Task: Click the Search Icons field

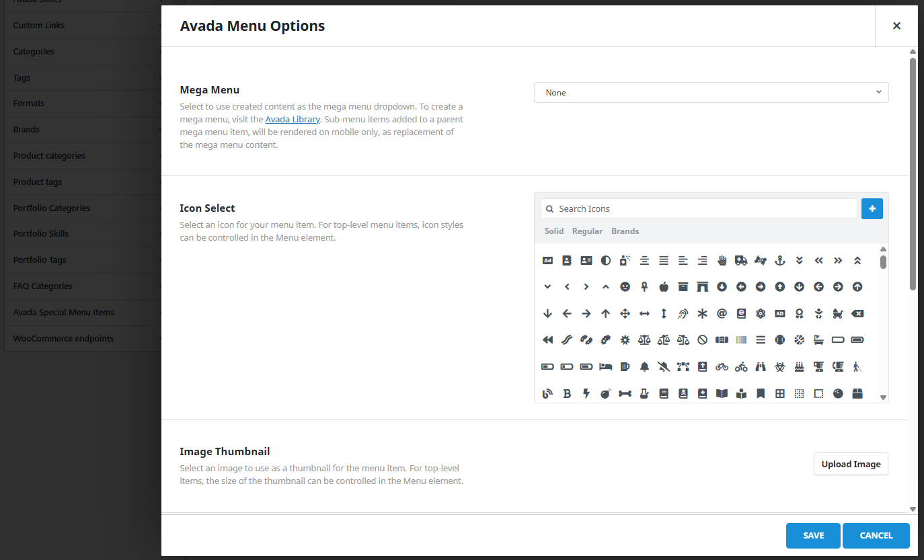Action: click(699, 209)
